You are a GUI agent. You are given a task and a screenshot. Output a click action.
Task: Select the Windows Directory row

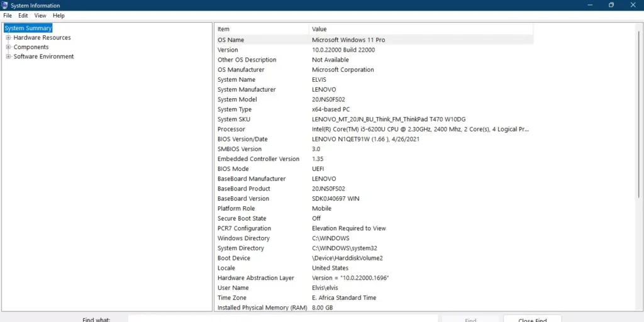tap(374, 238)
